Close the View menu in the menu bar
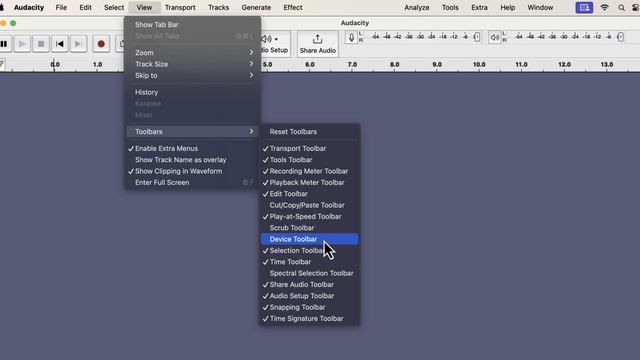This screenshot has width=640, height=360. point(144,7)
